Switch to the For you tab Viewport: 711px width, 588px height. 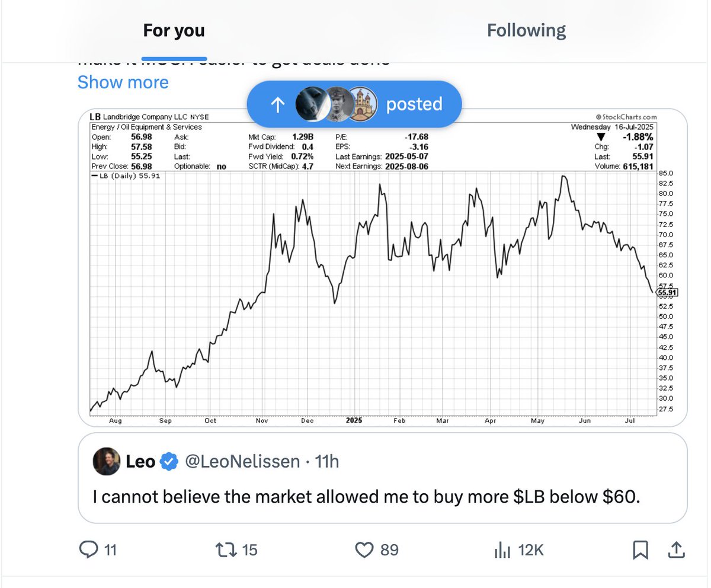[x=174, y=31]
